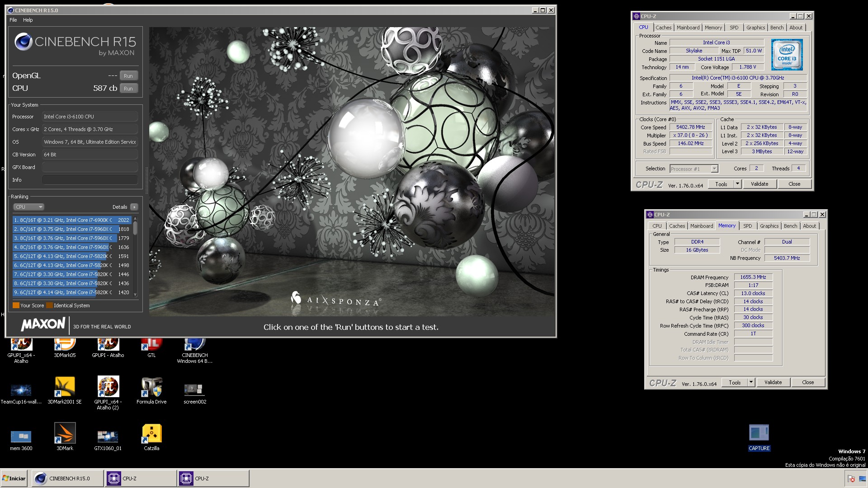868x488 pixels.
Task: Click the system tray security flag icon
Action: (x=851, y=479)
